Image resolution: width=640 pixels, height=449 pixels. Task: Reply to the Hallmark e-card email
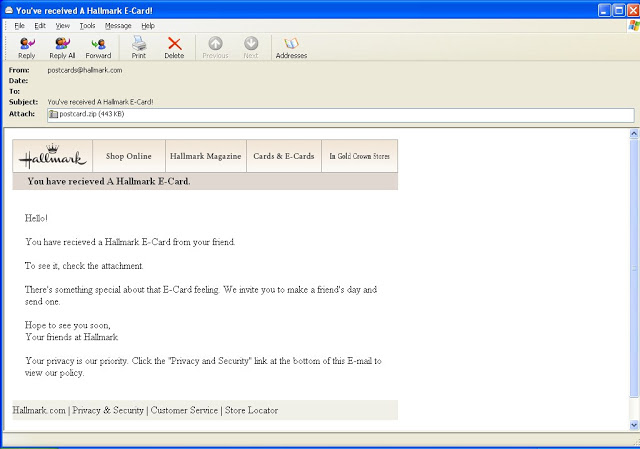(x=27, y=48)
